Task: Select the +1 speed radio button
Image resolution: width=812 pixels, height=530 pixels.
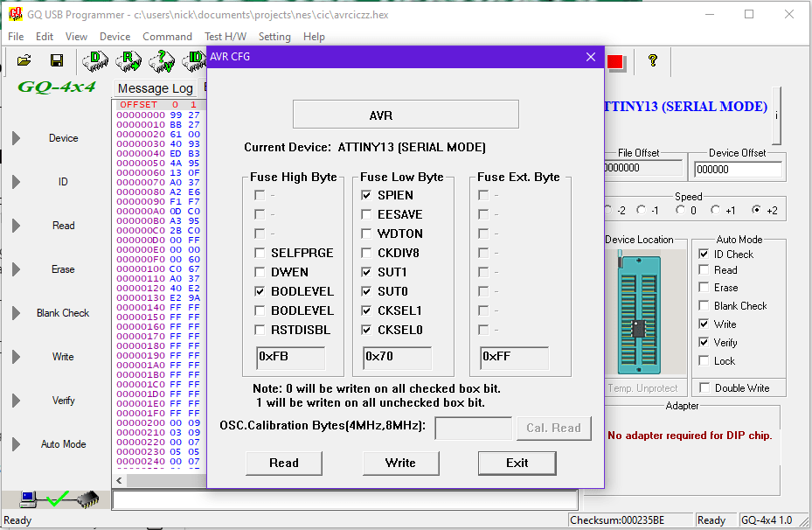Action: (x=717, y=211)
